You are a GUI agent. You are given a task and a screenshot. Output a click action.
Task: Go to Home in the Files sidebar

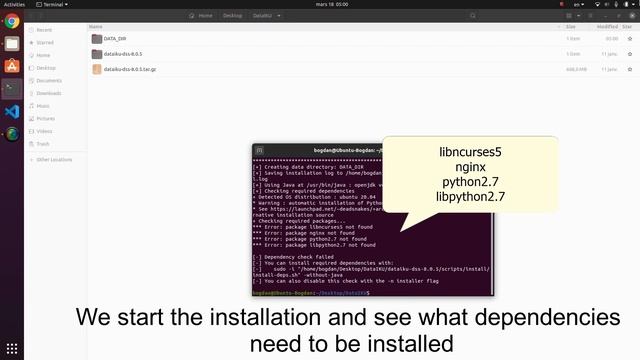tap(43, 55)
